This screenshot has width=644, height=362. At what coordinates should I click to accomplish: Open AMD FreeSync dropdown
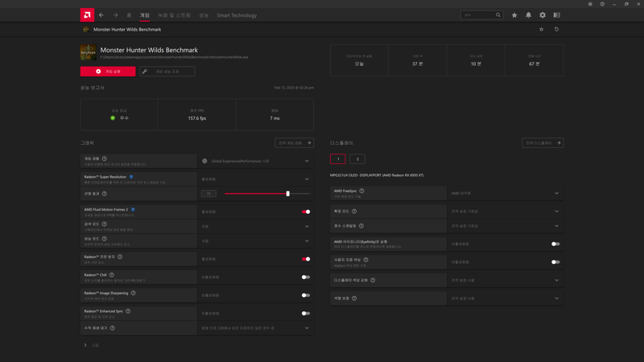pos(506,193)
